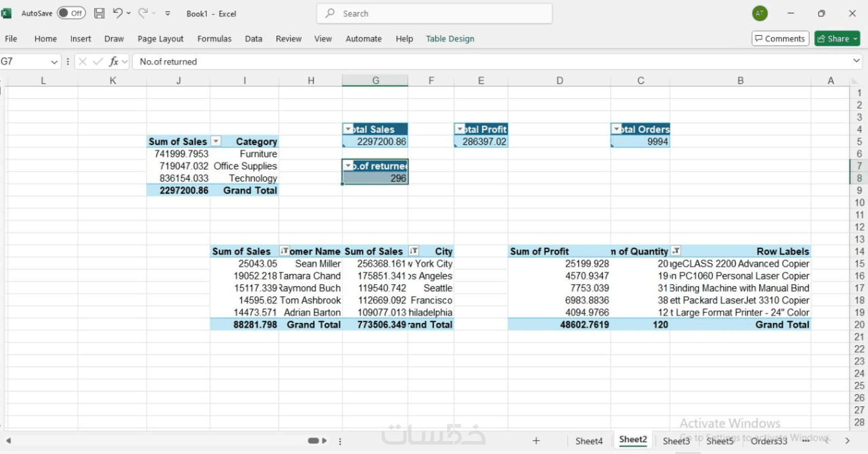Open the No.of returned filter arrow

[348, 166]
